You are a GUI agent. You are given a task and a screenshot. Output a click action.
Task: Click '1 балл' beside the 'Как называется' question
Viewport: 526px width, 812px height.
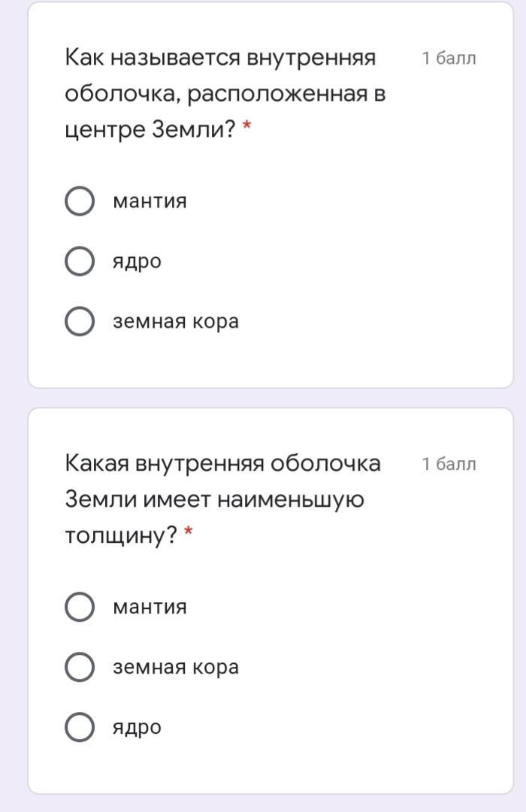click(449, 58)
